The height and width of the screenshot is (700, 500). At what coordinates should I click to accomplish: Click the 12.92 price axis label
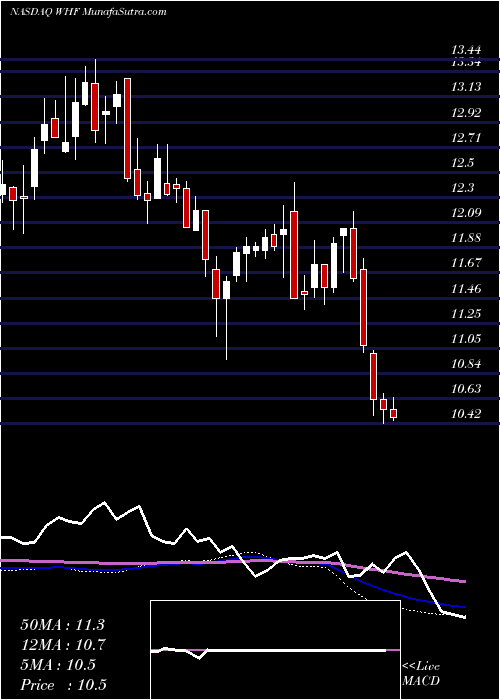(x=466, y=112)
